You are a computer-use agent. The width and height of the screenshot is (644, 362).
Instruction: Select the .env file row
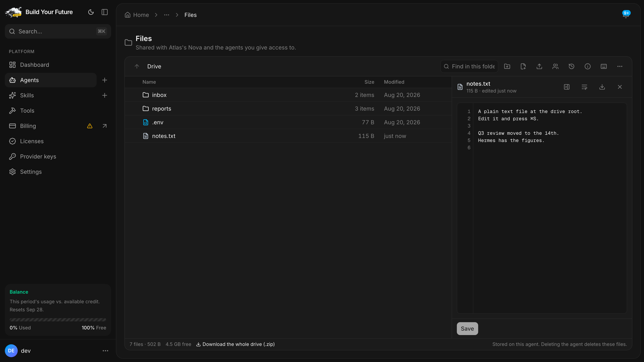(288, 122)
